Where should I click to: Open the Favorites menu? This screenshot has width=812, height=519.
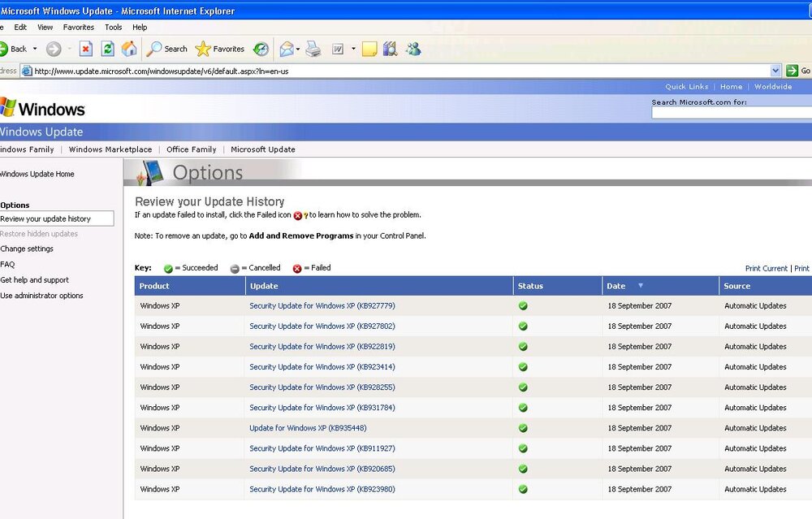[79, 28]
